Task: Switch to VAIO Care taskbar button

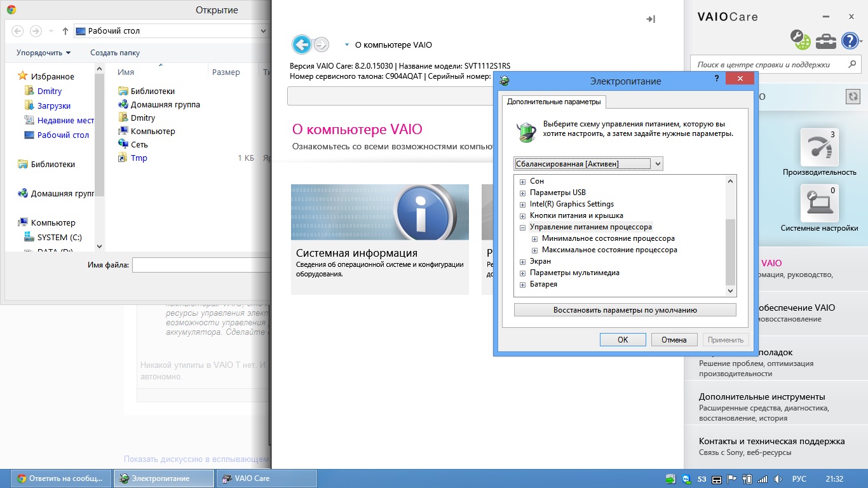Action: [267, 478]
